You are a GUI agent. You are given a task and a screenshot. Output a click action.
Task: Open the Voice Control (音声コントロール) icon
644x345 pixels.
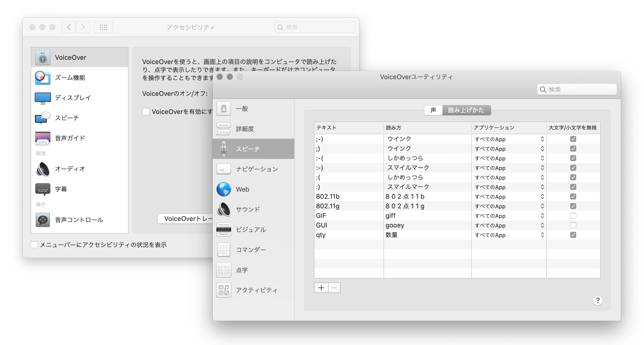point(43,220)
